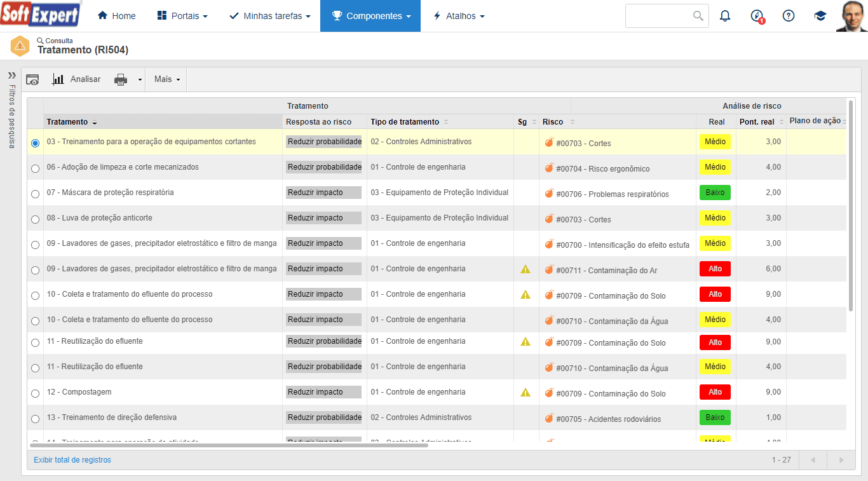Click the SoftExpert logo

(x=41, y=15)
